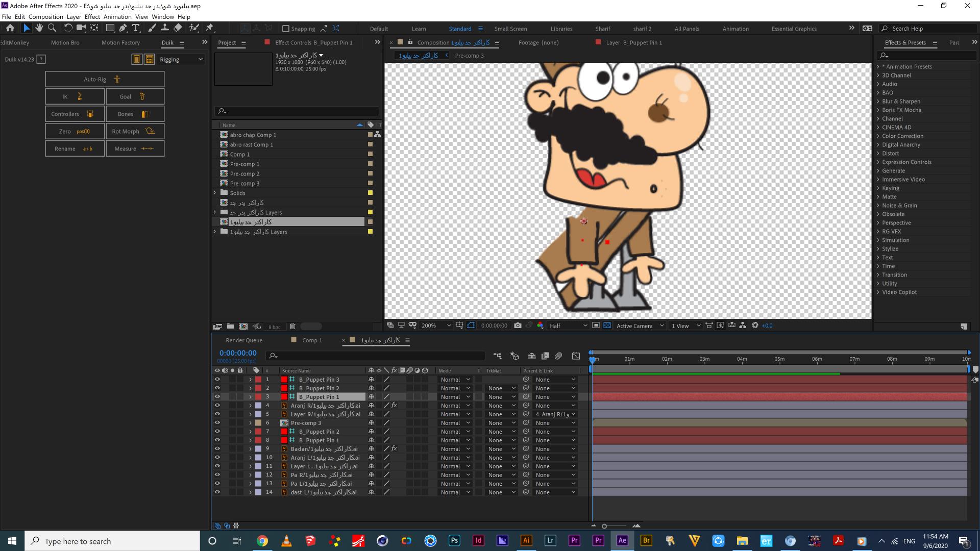Click the frame rate 8bpc color depth indicator

tap(274, 327)
